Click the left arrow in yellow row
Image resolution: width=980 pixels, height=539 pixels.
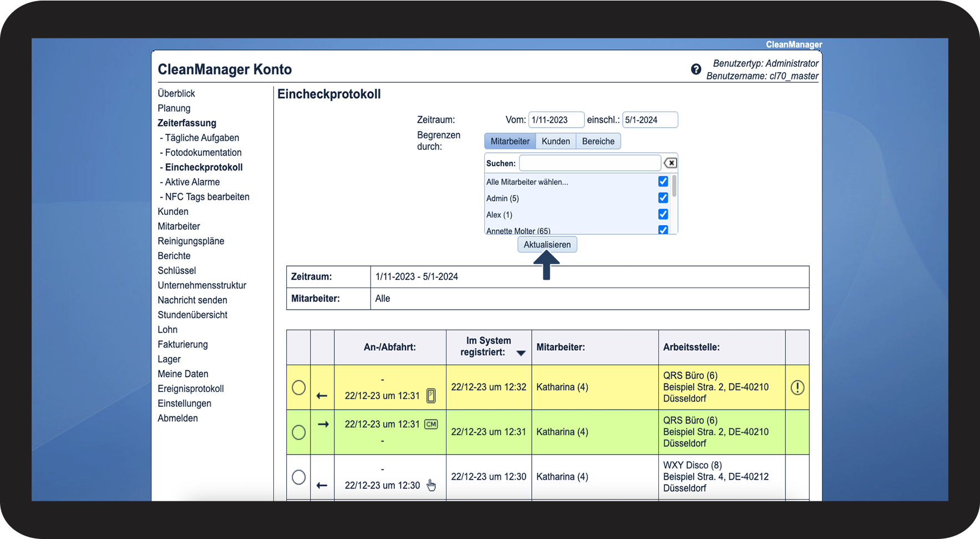coord(322,396)
